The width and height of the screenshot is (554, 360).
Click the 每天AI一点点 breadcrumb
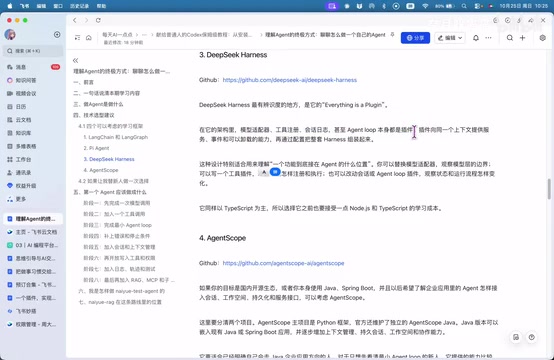pos(117,35)
